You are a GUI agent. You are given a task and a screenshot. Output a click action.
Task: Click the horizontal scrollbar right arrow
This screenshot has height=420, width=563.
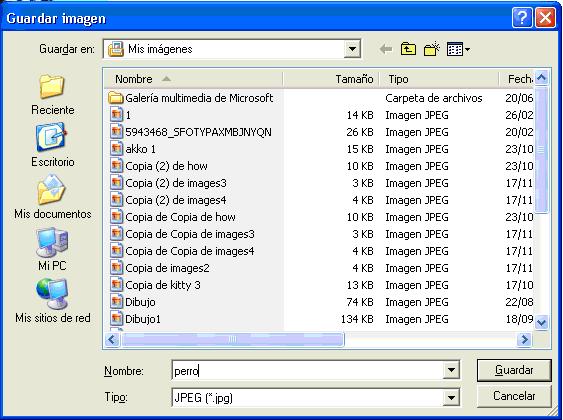[x=524, y=339]
